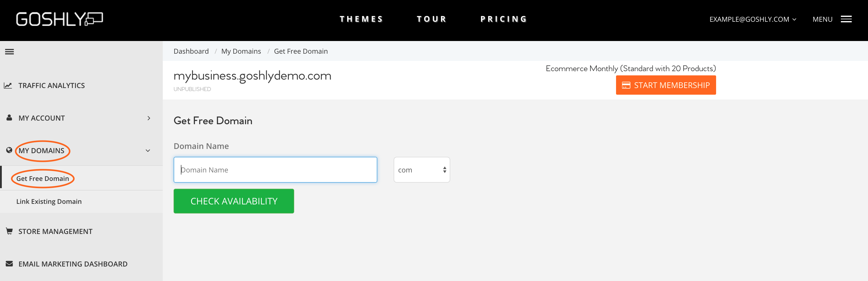Image resolution: width=868 pixels, height=281 pixels.
Task: Click the Check Availability button
Action: pyautogui.click(x=234, y=201)
